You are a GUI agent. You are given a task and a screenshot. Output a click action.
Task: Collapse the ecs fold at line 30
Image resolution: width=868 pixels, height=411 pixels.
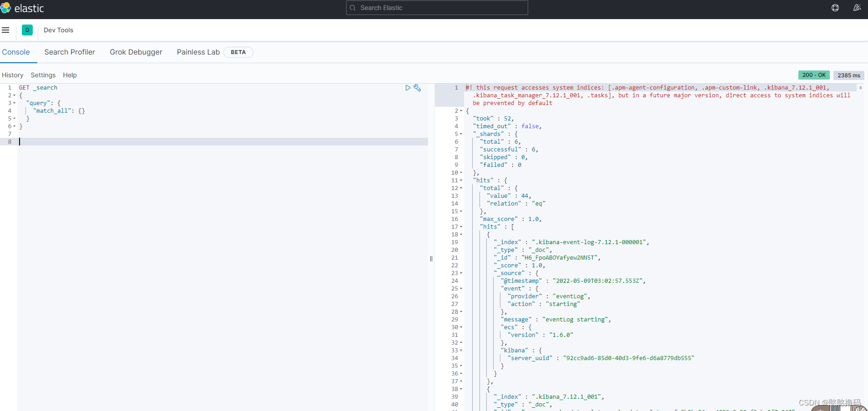[x=461, y=327]
